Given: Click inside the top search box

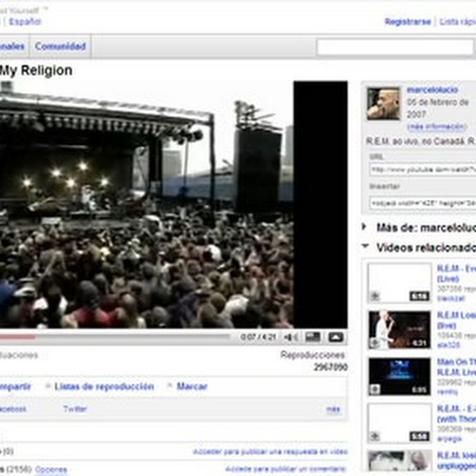Looking at the screenshot, I should pos(395,48).
